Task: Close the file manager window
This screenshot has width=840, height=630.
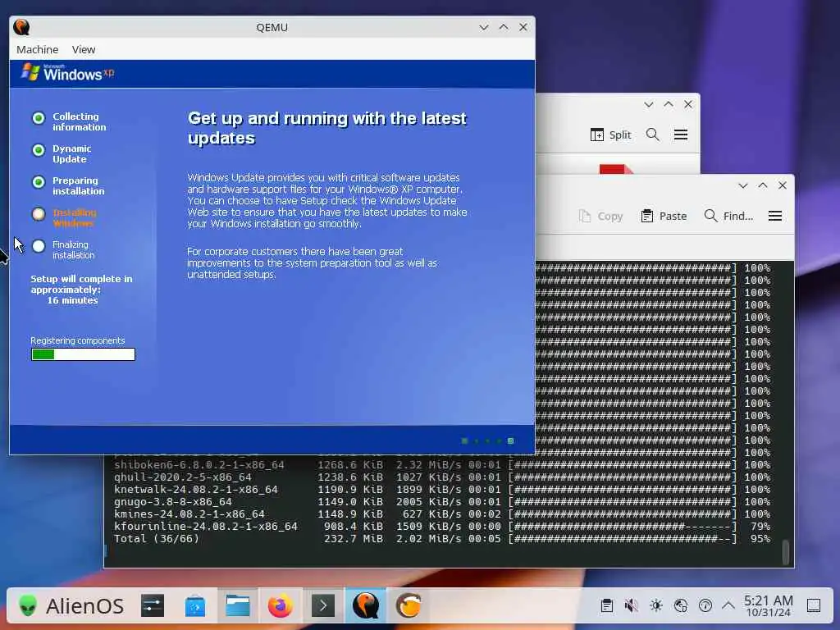Action: 688,104
